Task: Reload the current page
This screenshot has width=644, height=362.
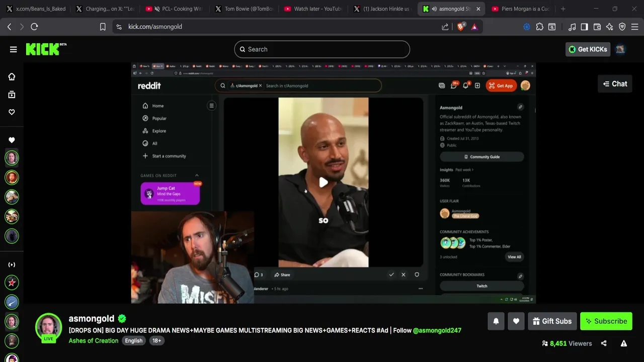Action: (34, 27)
